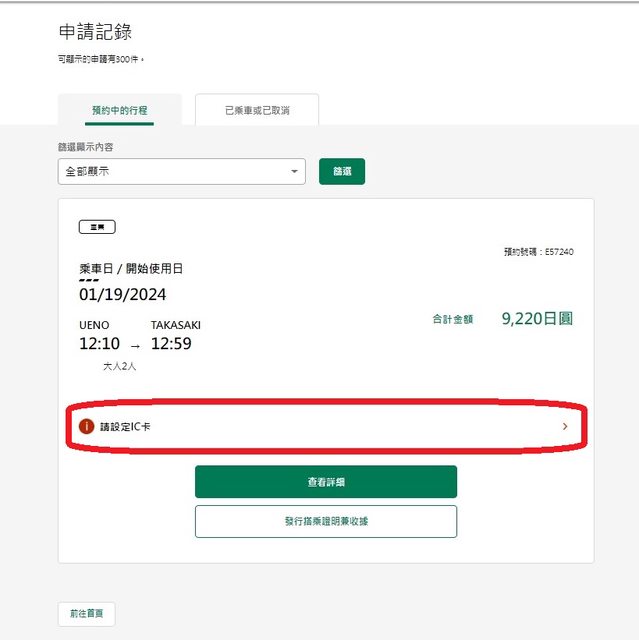Image resolution: width=639 pixels, height=640 pixels.
Task: Click the red warning icon beside 請設定IC卡
Action: [87, 427]
